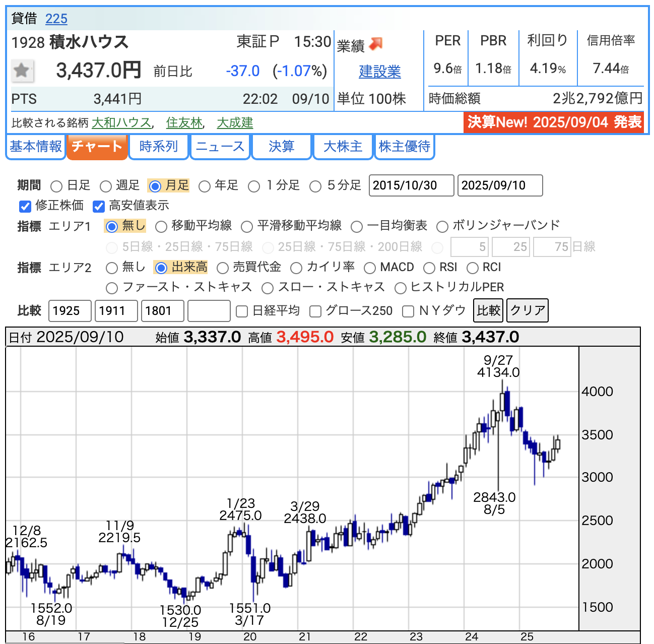Click the 利回り 4.19% value
Viewport: 654px width, 644px height.
point(548,68)
